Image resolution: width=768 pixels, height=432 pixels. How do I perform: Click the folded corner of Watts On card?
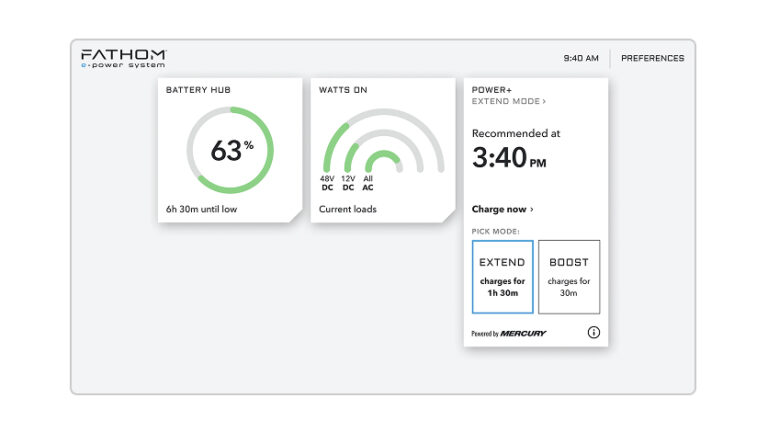[447, 217]
